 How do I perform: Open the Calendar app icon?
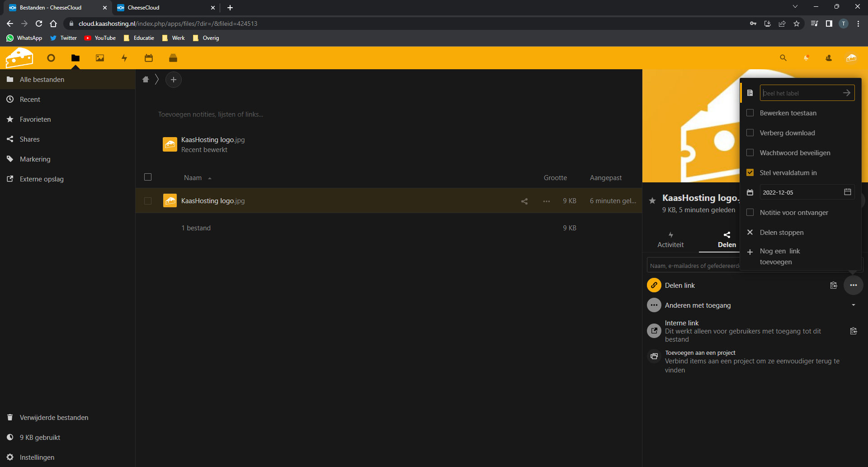(149, 58)
